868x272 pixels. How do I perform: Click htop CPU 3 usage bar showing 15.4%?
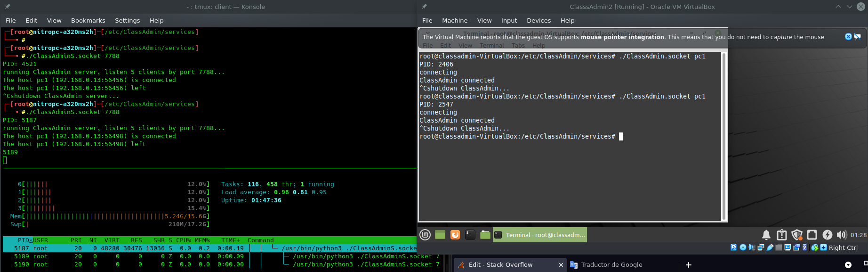click(114, 208)
